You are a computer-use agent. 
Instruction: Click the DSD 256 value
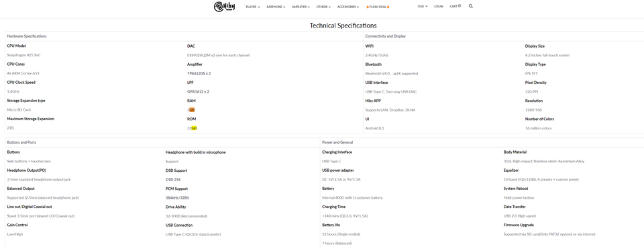click(173, 180)
